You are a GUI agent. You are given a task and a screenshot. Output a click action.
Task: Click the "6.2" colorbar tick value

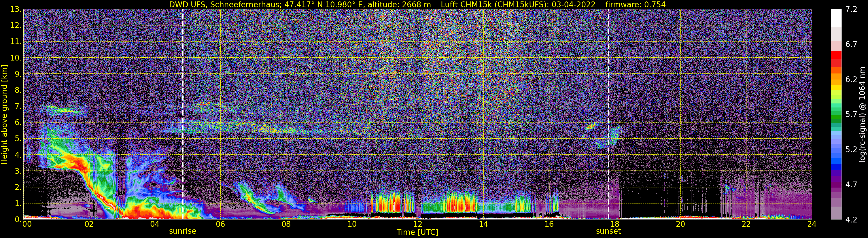(852, 80)
